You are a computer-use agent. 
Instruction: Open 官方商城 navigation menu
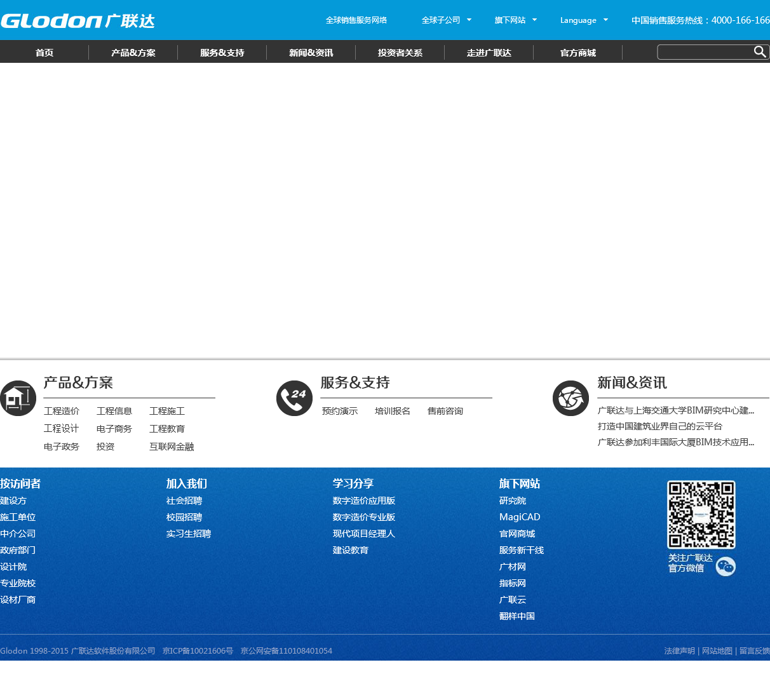(x=578, y=53)
